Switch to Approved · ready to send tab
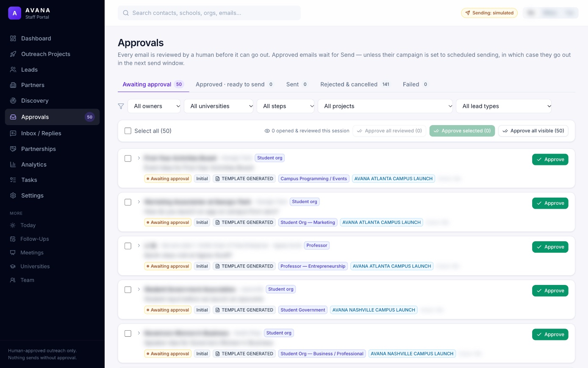The width and height of the screenshot is (588, 368). tap(235, 84)
